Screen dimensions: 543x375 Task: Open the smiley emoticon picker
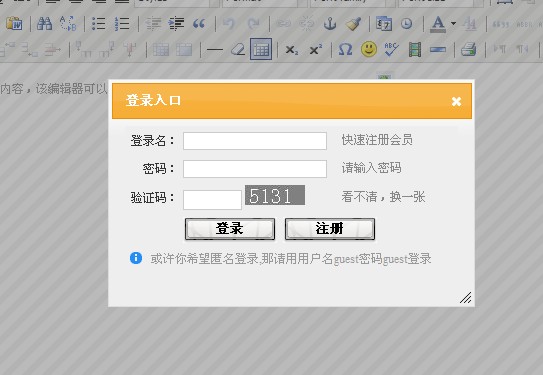coord(369,49)
